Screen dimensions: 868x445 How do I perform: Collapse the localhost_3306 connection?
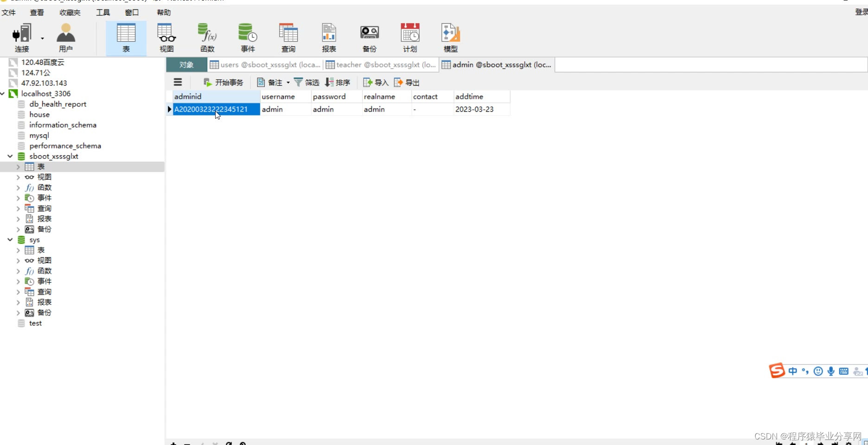tap(3, 94)
